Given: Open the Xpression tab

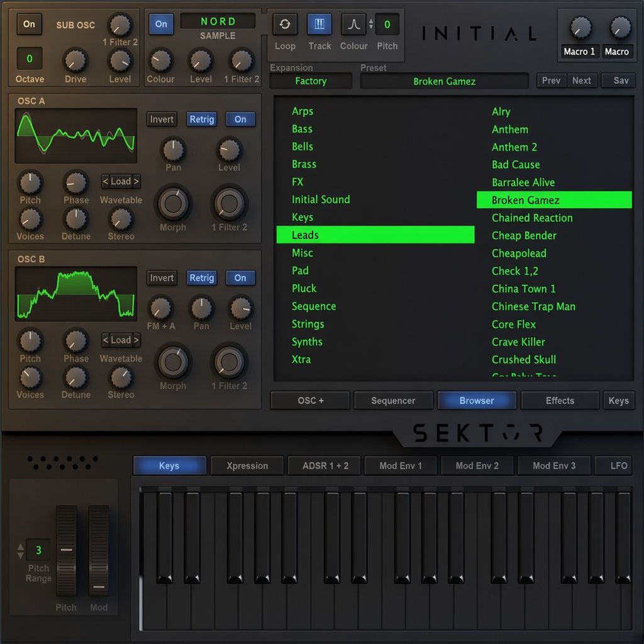Looking at the screenshot, I should click(x=247, y=466).
